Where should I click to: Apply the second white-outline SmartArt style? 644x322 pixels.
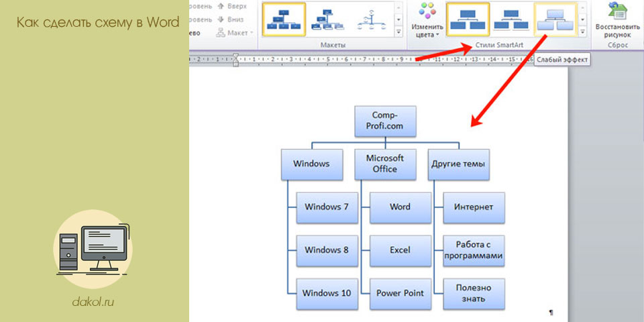tap(511, 19)
